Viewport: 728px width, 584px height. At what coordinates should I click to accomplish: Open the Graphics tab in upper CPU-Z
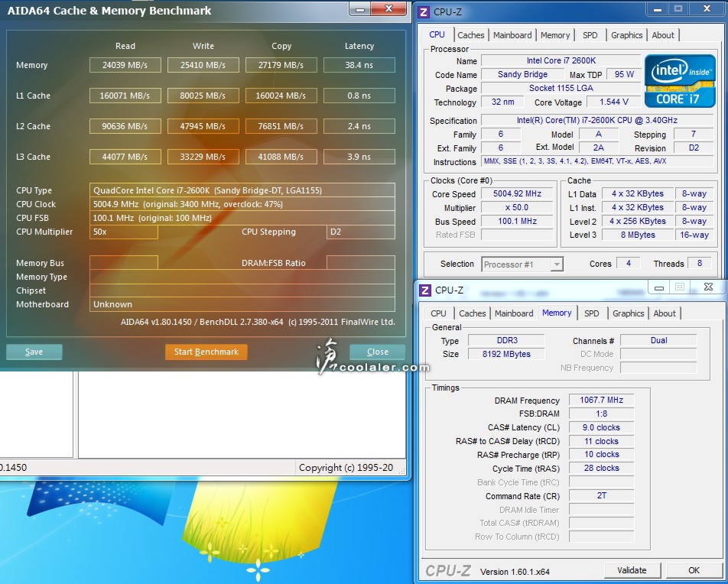pos(627,35)
